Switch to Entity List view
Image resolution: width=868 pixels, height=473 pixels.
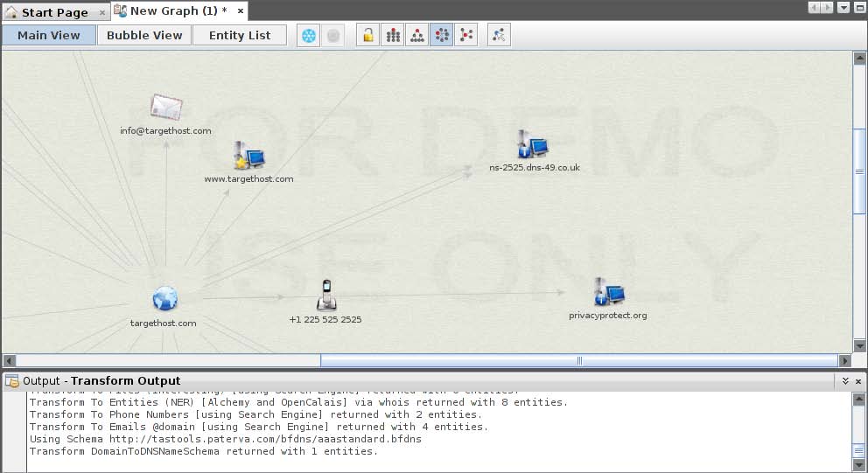pos(240,36)
